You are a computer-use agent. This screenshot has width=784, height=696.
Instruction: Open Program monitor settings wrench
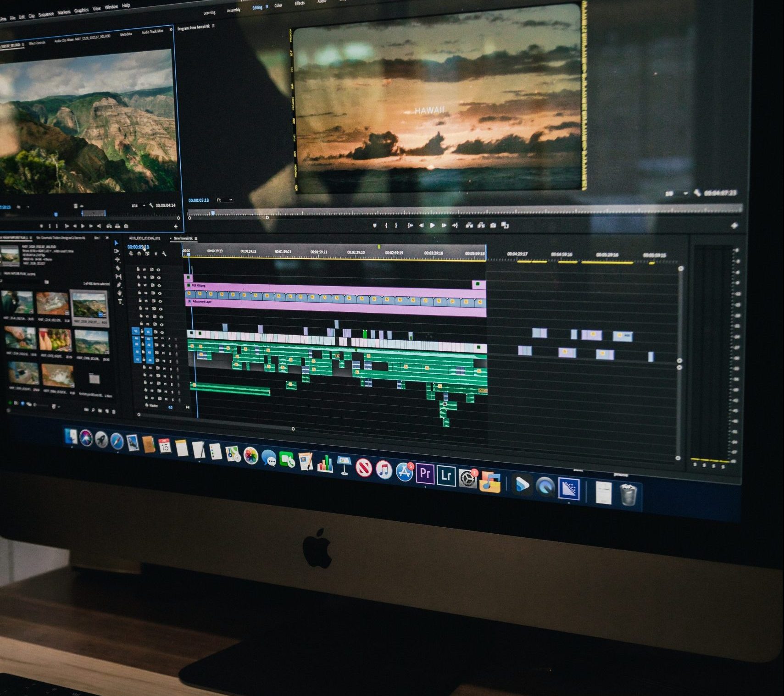pyautogui.click(x=698, y=193)
